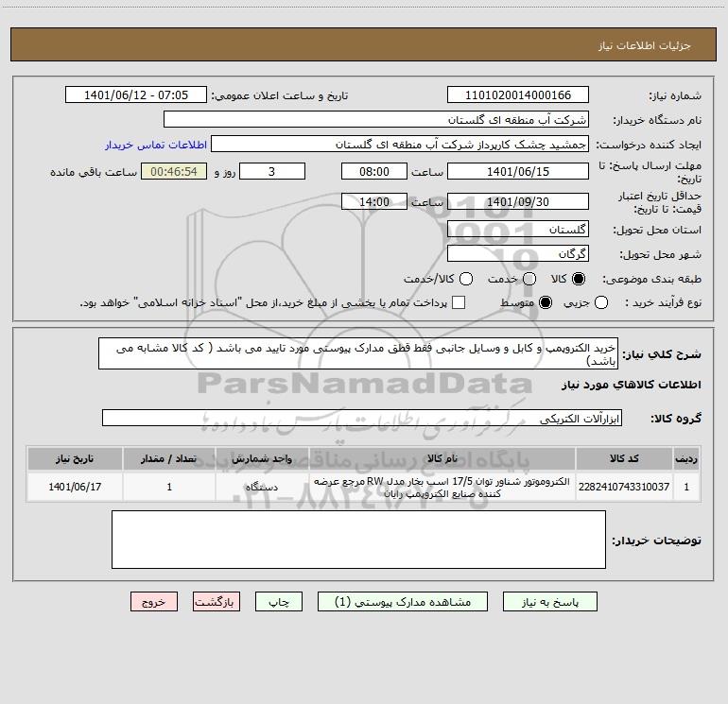Click the ساعت باقی مانده label
The height and width of the screenshot is (704, 728).
click(x=94, y=172)
